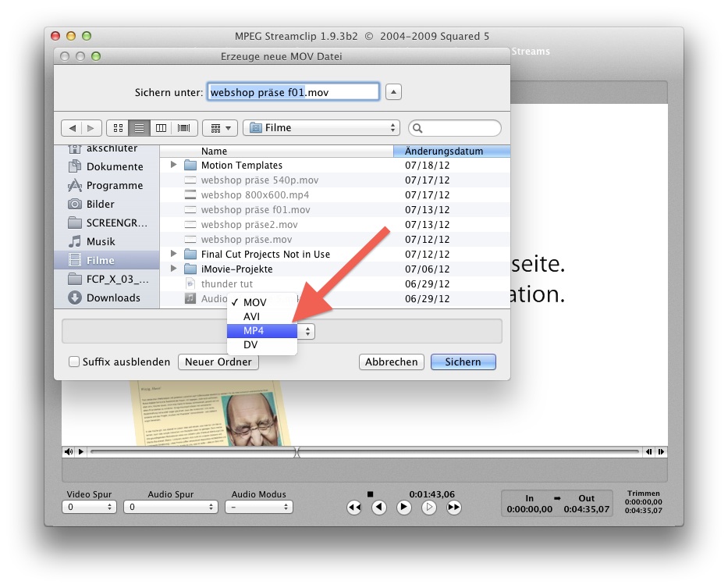Switch to column view in the file browser
This screenshot has width=728, height=588.
(x=161, y=127)
